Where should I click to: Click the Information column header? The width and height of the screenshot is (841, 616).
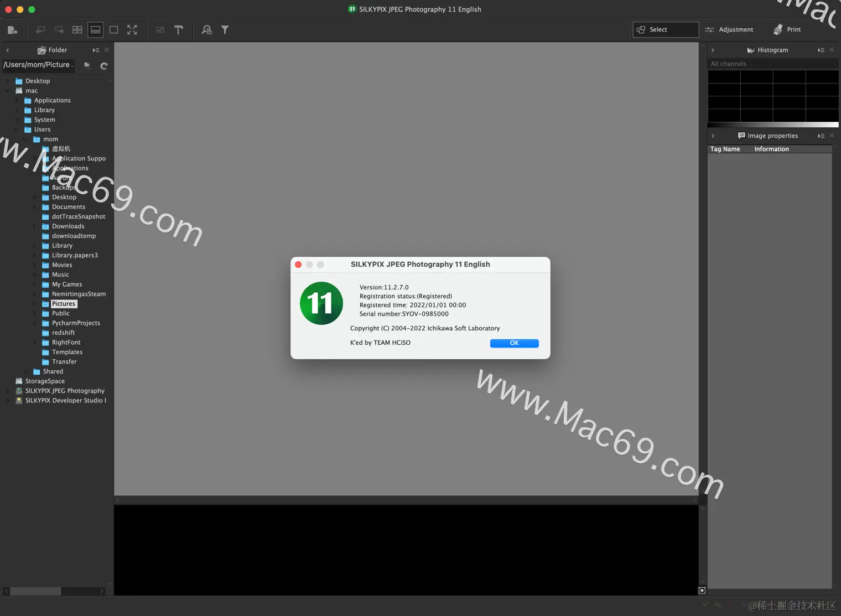(x=792, y=149)
